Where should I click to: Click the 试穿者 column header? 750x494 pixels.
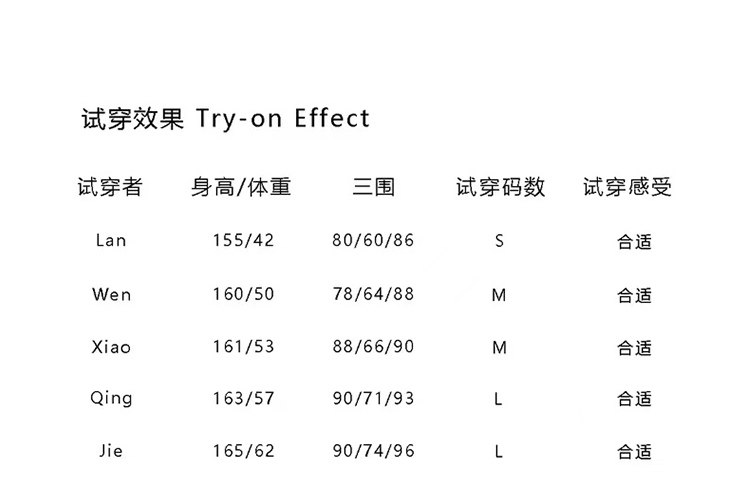[110, 187]
